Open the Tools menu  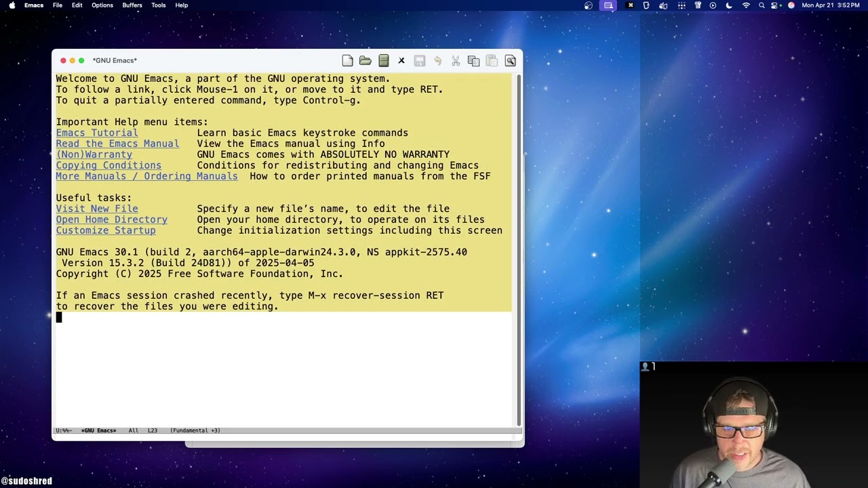[159, 5]
